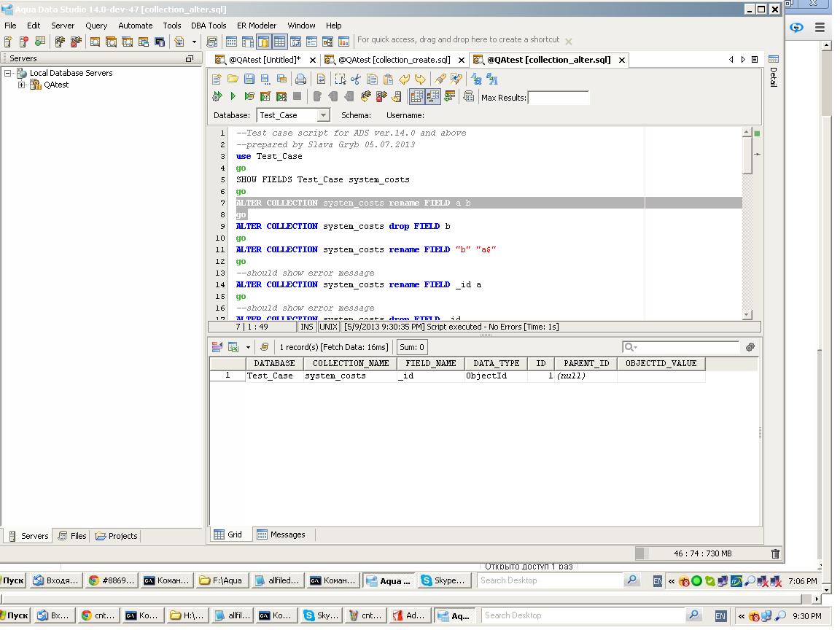
Task: Click the Aqua taskbar button in bottom taskbar
Action: tap(454, 615)
